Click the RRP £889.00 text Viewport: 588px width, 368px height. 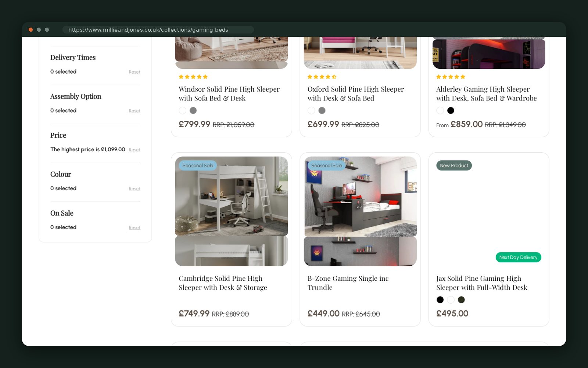coord(230,314)
